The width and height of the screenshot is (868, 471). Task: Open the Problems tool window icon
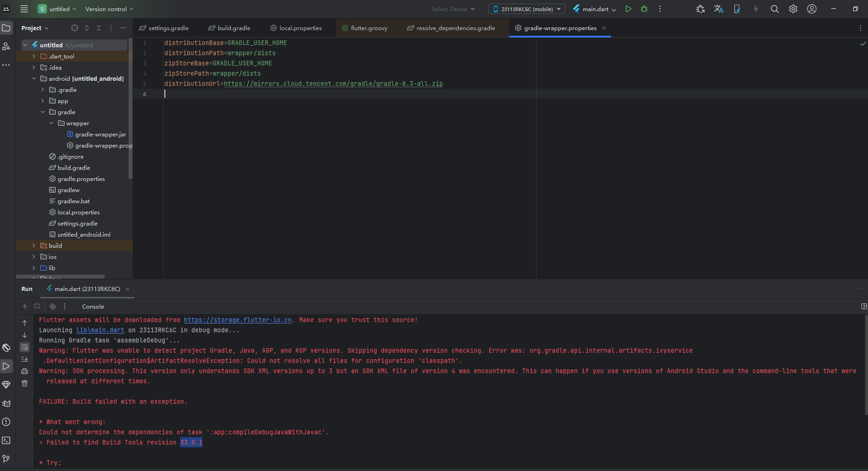[7, 422]
